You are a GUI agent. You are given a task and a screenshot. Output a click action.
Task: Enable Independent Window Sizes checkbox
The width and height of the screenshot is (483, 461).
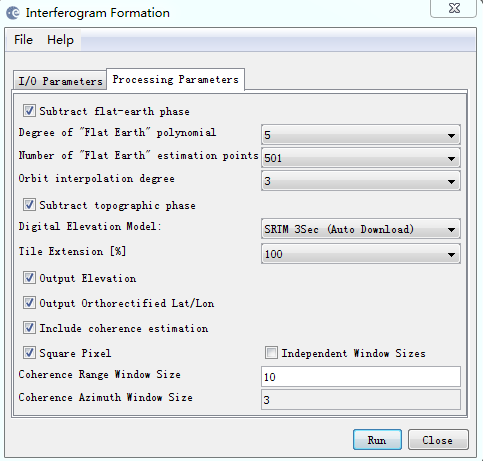coord(271,353)
